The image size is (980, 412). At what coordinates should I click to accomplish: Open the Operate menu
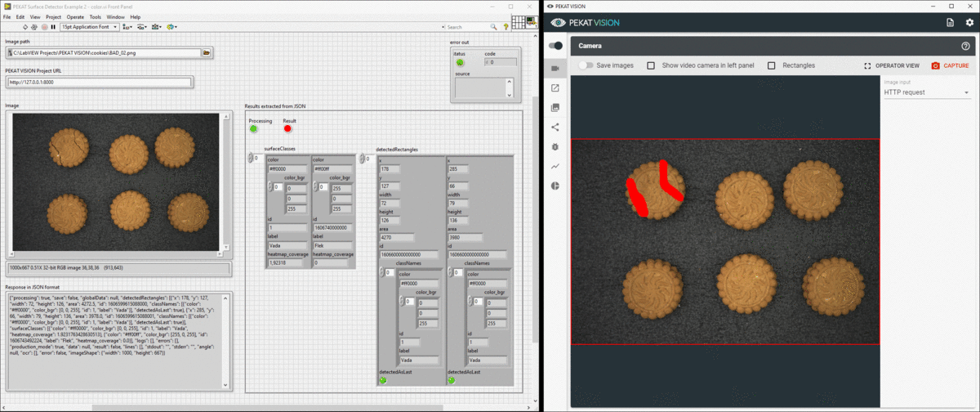(75, 16)
